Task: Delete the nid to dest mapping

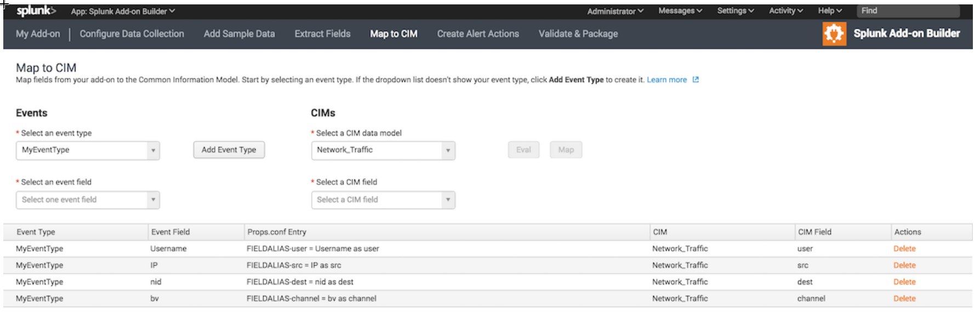Action: (x=904, y=282)
